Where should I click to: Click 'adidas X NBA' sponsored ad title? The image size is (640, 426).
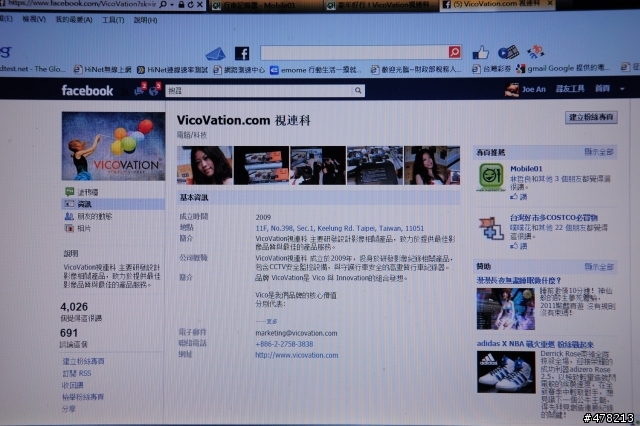click(x=535, y=344)
